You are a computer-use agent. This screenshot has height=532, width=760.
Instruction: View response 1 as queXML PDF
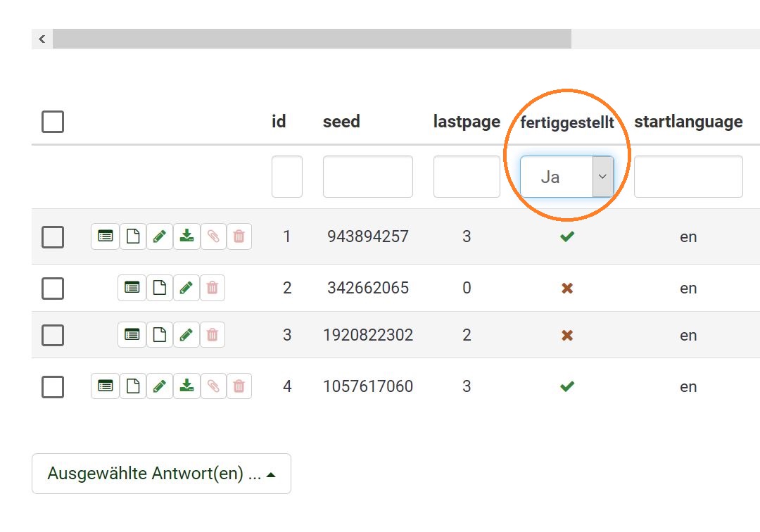pos(132,236)
